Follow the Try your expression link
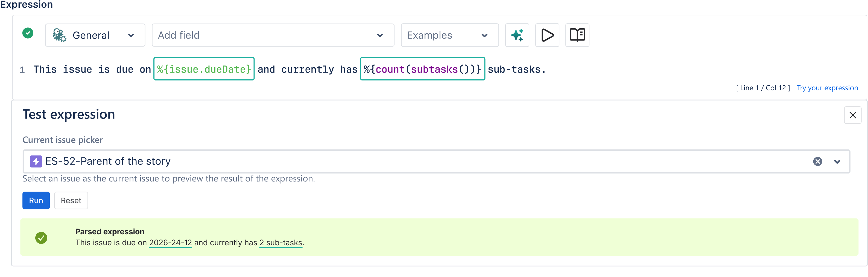 click(x=827, y=88)
